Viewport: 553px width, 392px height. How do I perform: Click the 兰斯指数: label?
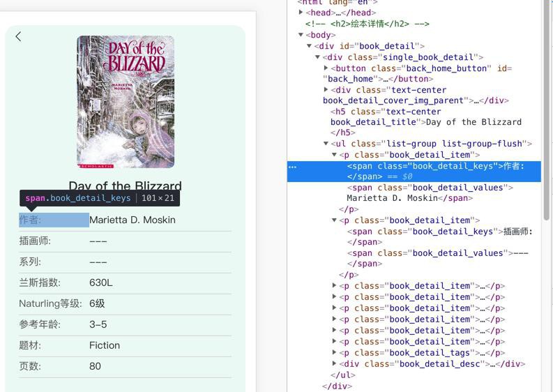pos(40,282)
